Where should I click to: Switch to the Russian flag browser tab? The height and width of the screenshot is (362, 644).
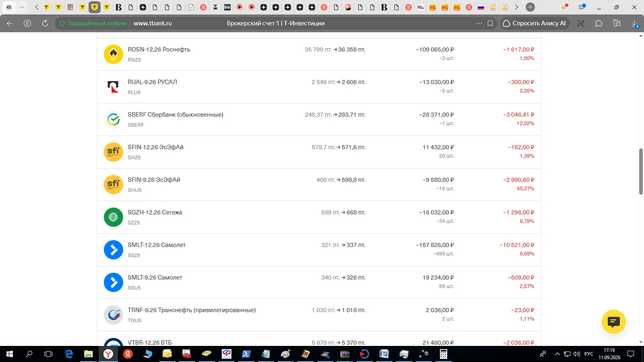(x=481, y=7)
